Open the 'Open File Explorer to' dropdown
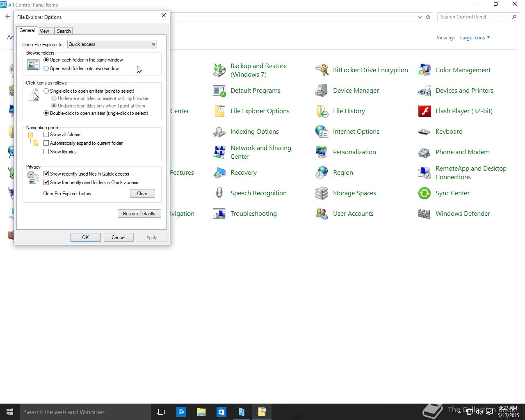This screenshot has height=420, width=525. click(112, 44)
